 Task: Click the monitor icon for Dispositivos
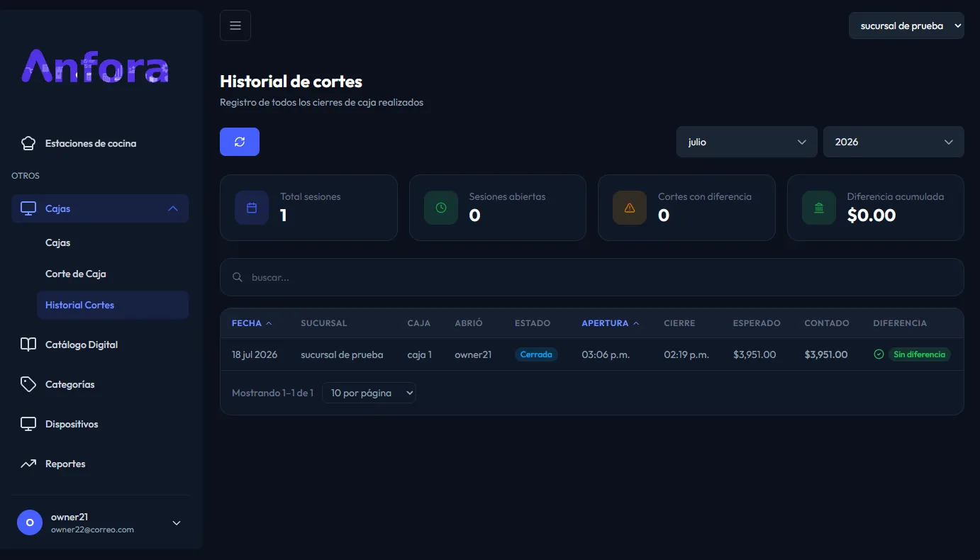(28, 424)
